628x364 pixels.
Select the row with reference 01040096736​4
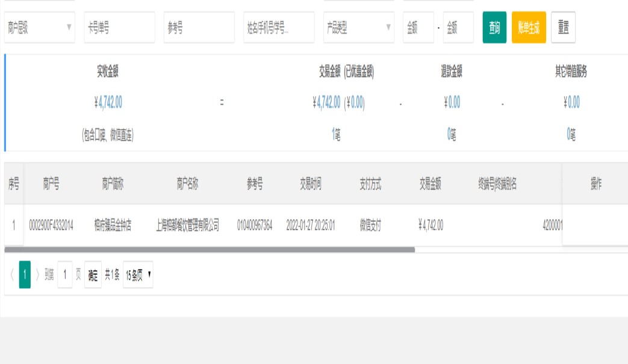(255, 226)
